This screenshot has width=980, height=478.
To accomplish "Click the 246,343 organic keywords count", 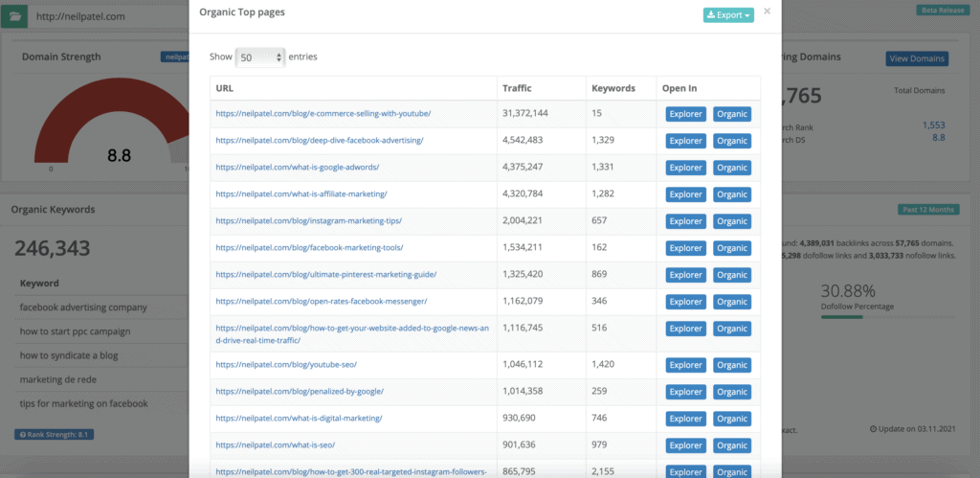I will point(53,248).
